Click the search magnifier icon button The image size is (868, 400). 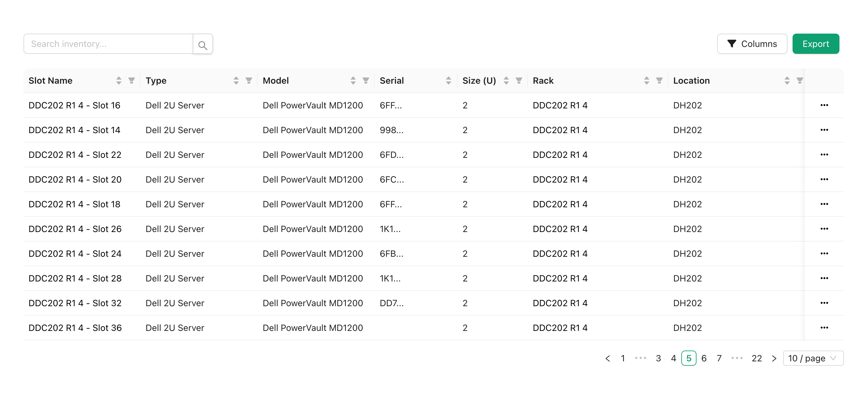tap(203, 44)
